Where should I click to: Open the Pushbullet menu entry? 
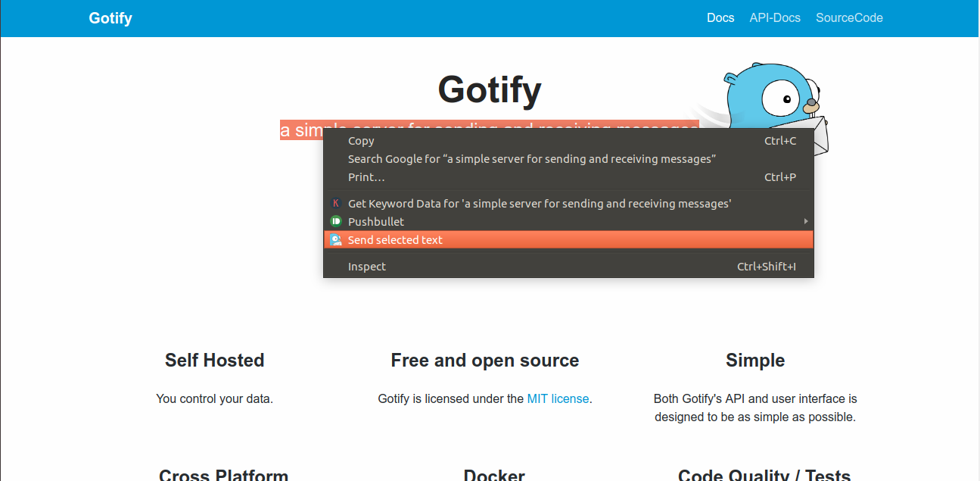(x=568, y=221)
